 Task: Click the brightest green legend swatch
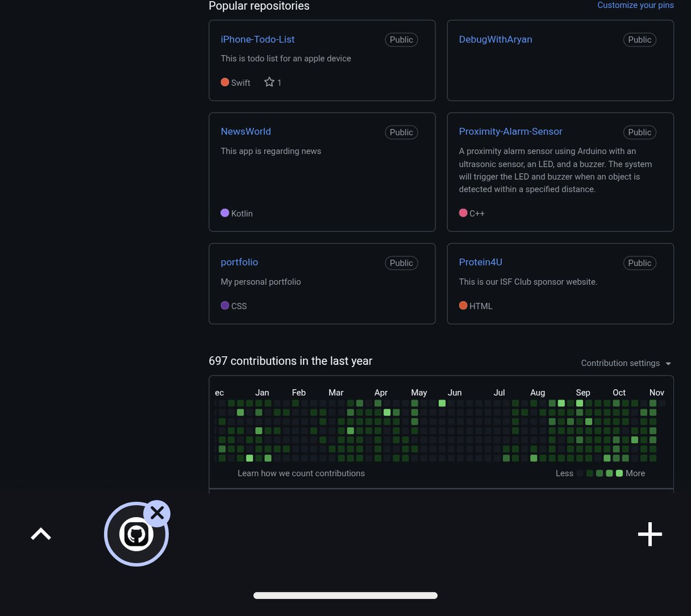619,473
